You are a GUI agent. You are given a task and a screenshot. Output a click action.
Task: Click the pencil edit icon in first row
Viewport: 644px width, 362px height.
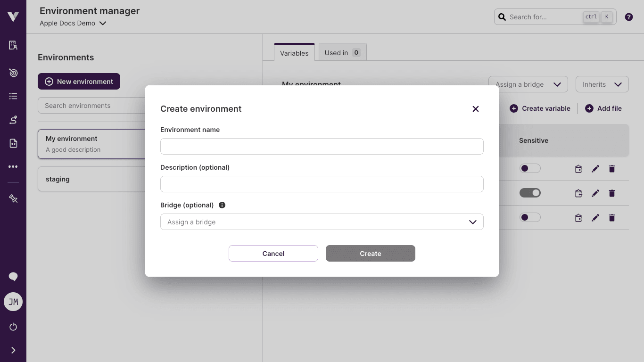pyautogui.click(x=595, y=169)
